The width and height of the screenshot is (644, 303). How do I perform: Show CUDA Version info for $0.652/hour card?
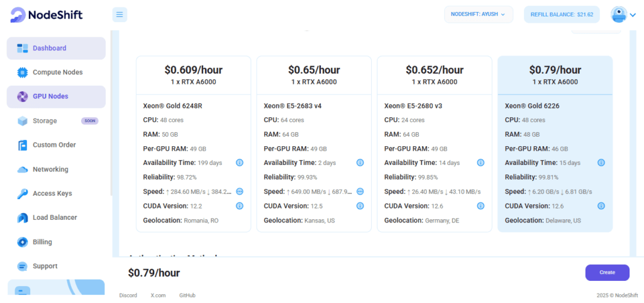tap(480, 206)
